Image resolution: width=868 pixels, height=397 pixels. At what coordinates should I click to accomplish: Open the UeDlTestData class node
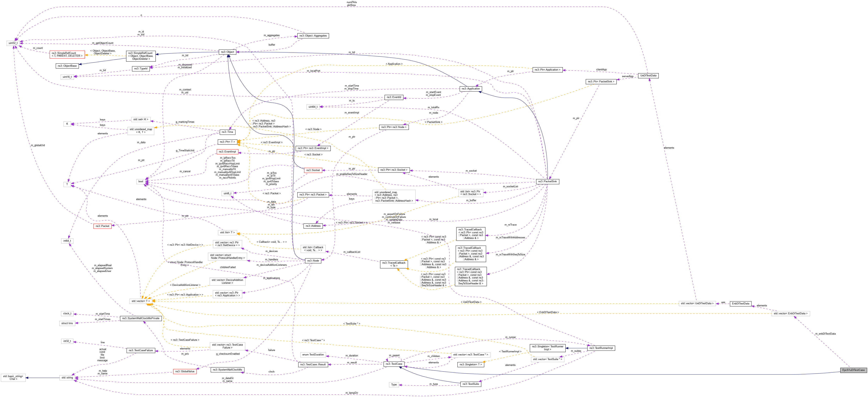pyautogui.click(x=648, y=76)
